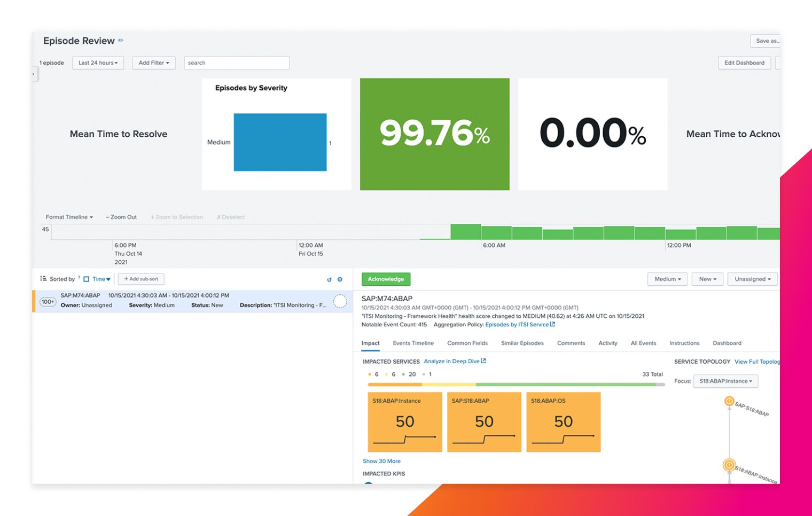The image size is (812, 516).
Task: Select the SAP:M74:ABAP episode row circle
Action: 340,301
